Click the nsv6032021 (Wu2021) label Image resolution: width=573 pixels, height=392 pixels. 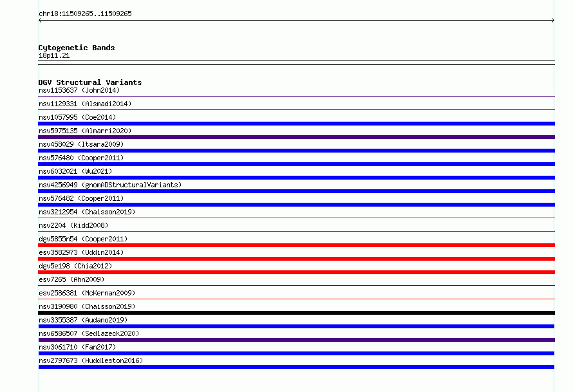75,171
